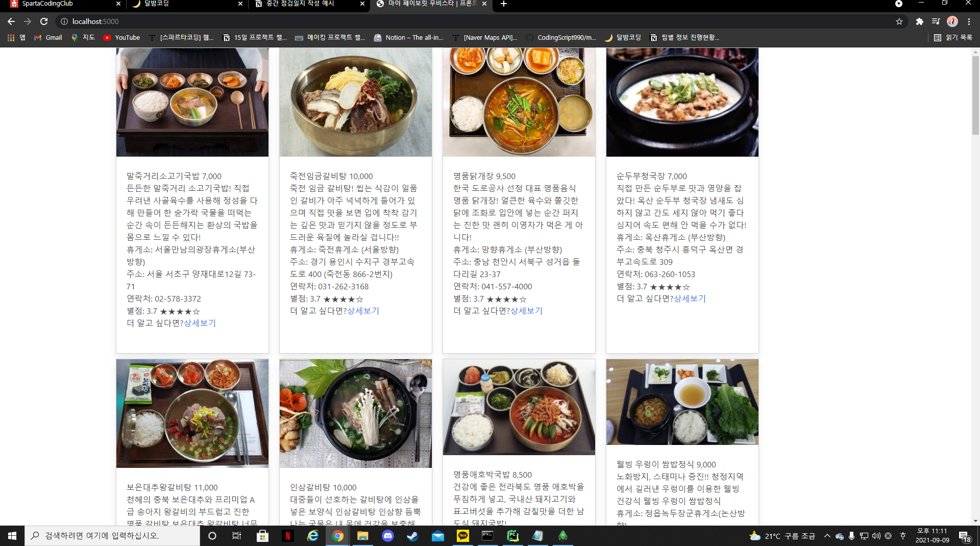Open PyCharm from taskbar
980x546 pixels.
512,536
